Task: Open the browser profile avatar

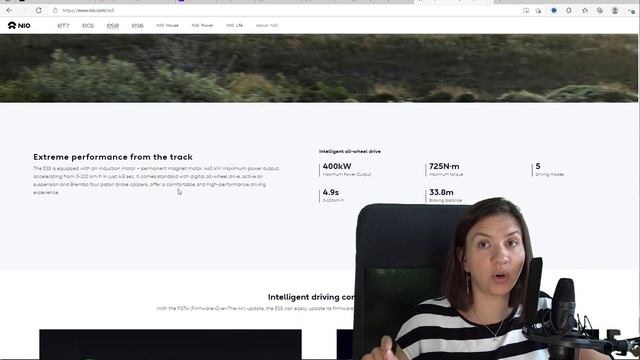Action: click(615, 11)
